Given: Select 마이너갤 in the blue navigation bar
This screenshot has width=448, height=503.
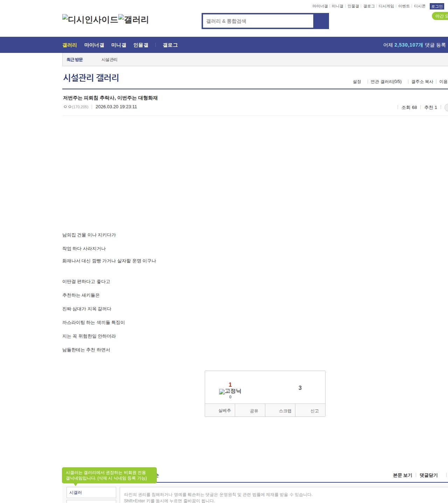Looking at the screenshot, I should coord(94,45).
